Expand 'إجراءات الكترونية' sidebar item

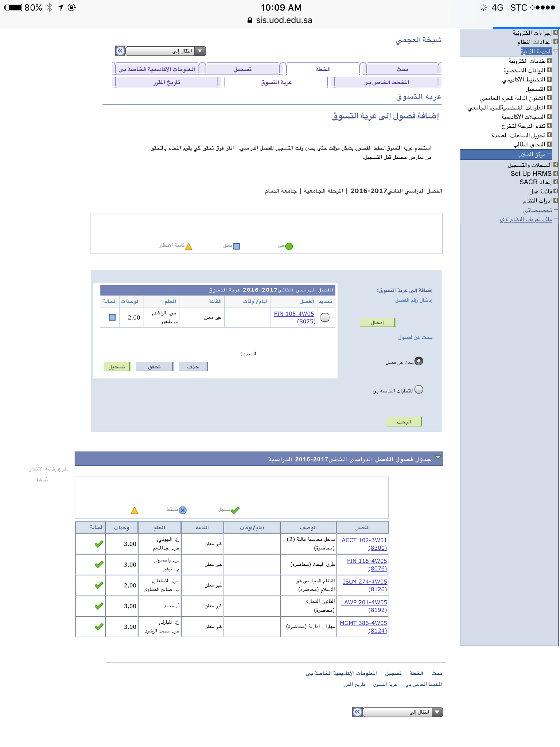(x=556, y=32)
